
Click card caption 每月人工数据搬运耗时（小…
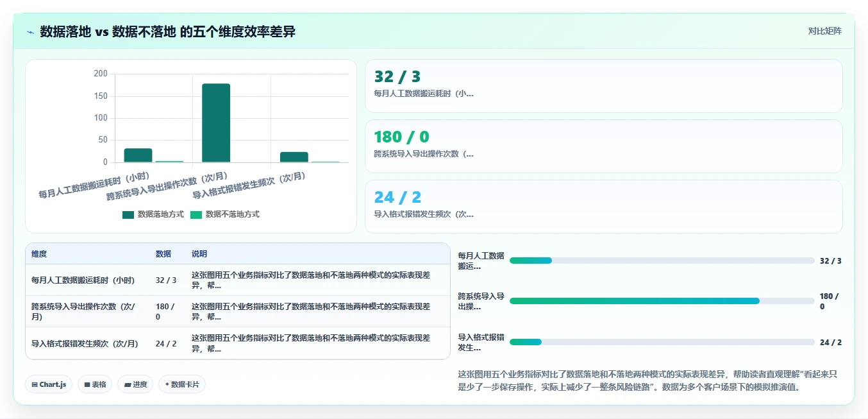(x=424, y=94)
